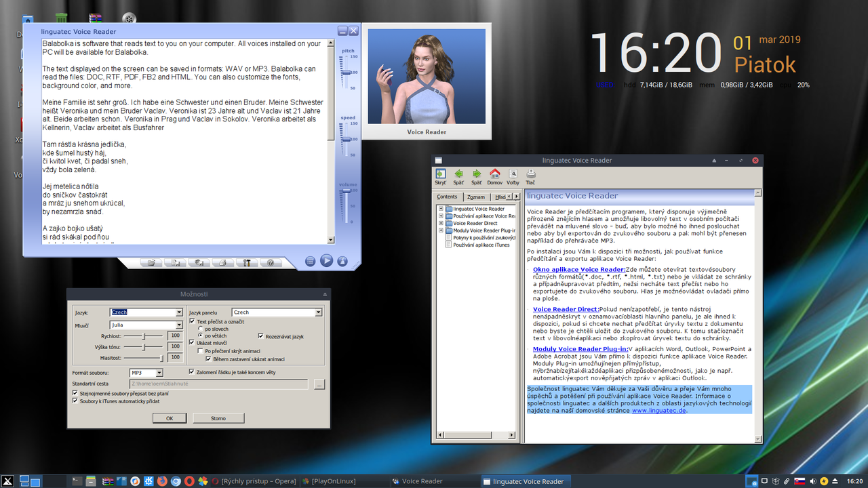The width and height of the screenshot is (868, 488).
Task: Expand 'linguatec Voice Reader' tree node
Action: click(441, 209)
